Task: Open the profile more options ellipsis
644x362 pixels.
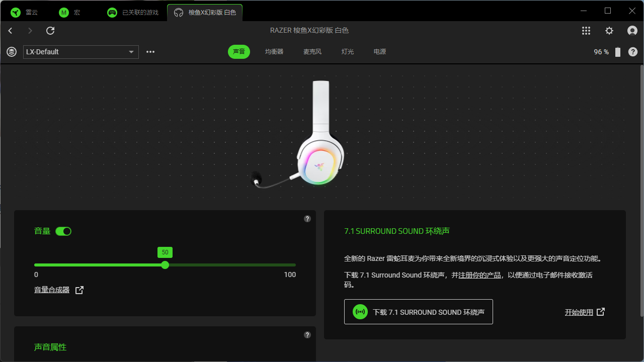Action: [x=150, y=52]
